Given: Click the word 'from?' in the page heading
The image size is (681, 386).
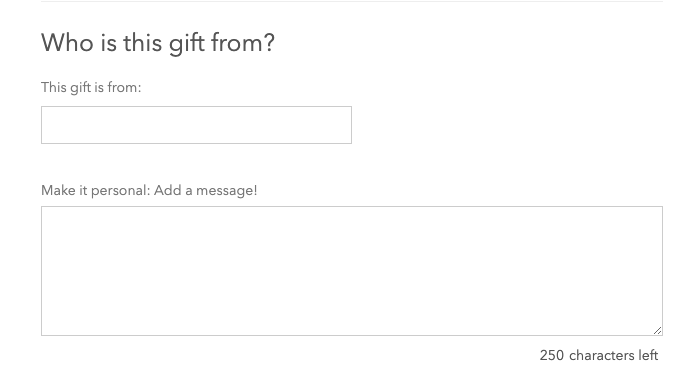Looking at the screenshot, I should [243, 43].
